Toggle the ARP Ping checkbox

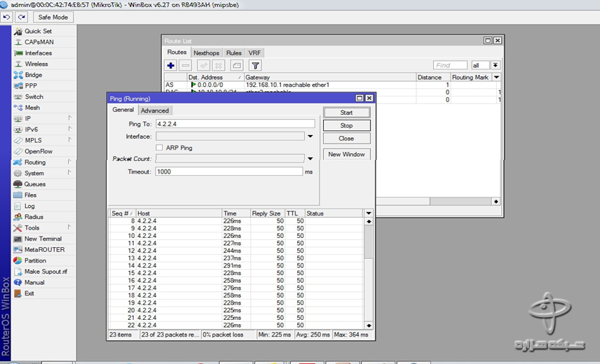tap(159, 148)
